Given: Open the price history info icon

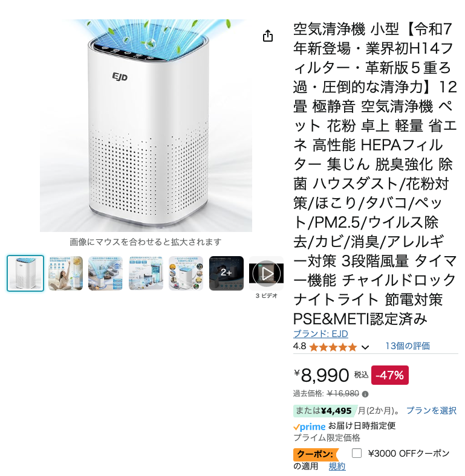Looking at the screenshot, I should [365, 394].
